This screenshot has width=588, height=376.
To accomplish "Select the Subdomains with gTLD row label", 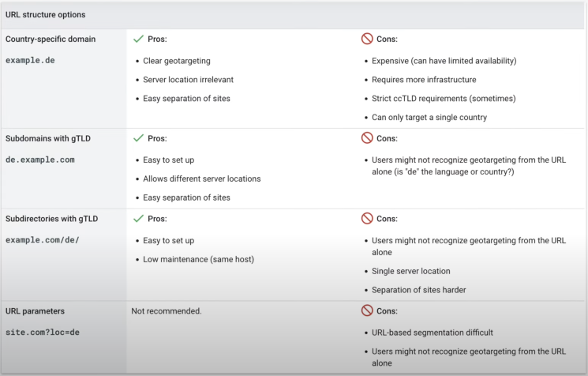I will point(48,138).
